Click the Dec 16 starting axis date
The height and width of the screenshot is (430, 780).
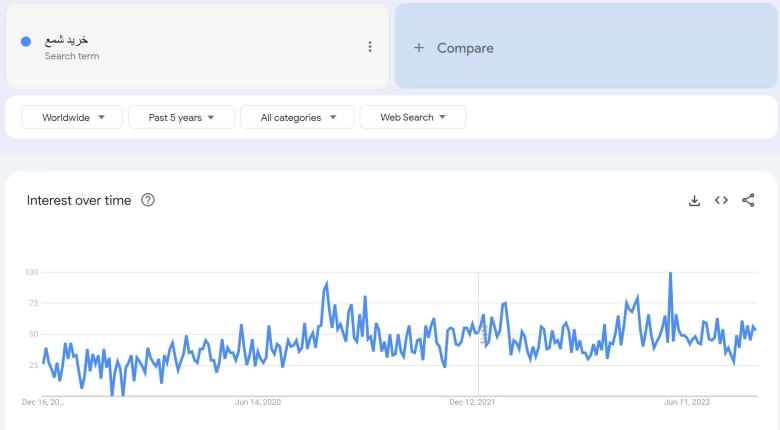pos(43,402)
